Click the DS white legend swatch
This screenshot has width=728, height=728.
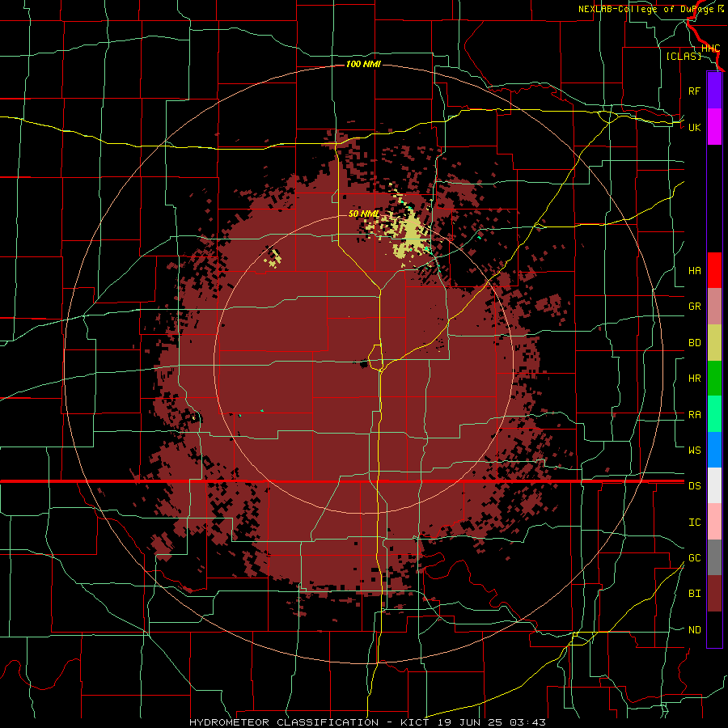click(714, 485)
